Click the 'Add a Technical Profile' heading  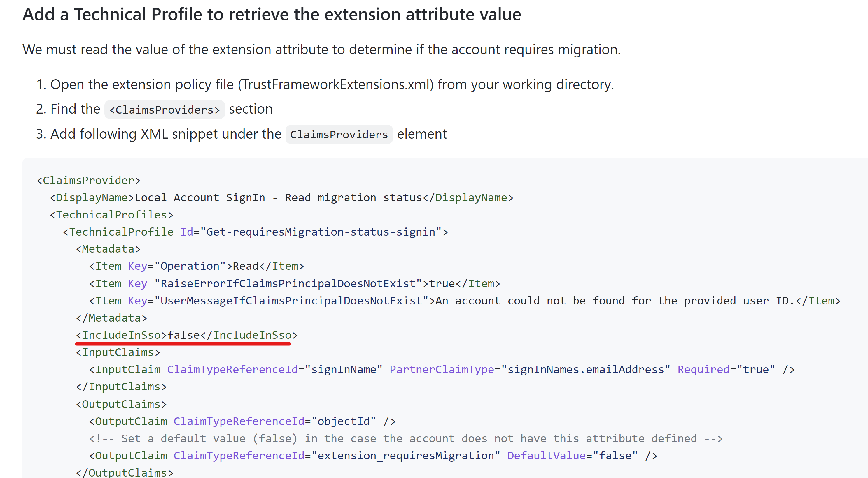point(272,15)
